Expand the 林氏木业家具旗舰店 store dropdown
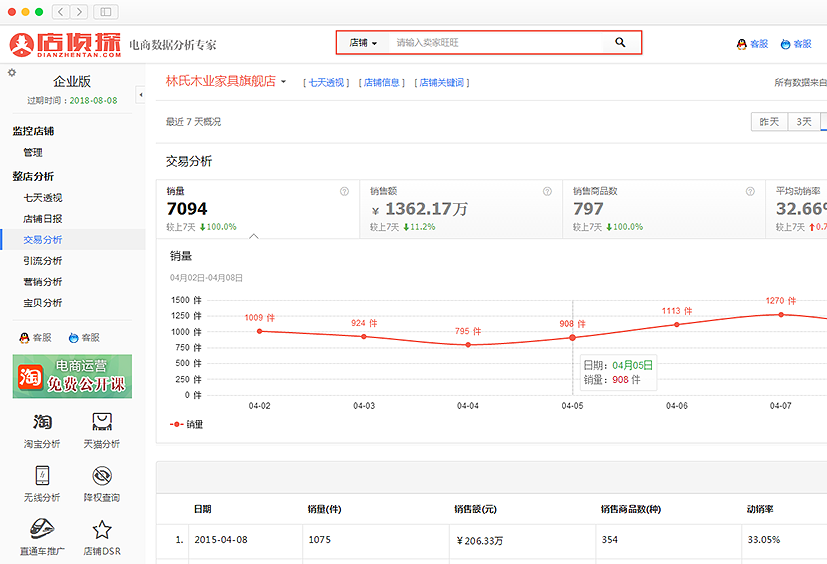 pos(284,82)
